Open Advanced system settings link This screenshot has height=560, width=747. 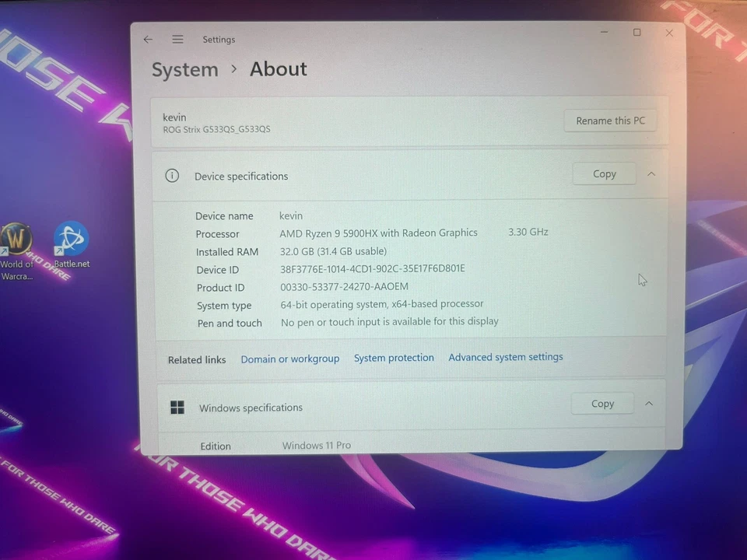click(506, 357)
